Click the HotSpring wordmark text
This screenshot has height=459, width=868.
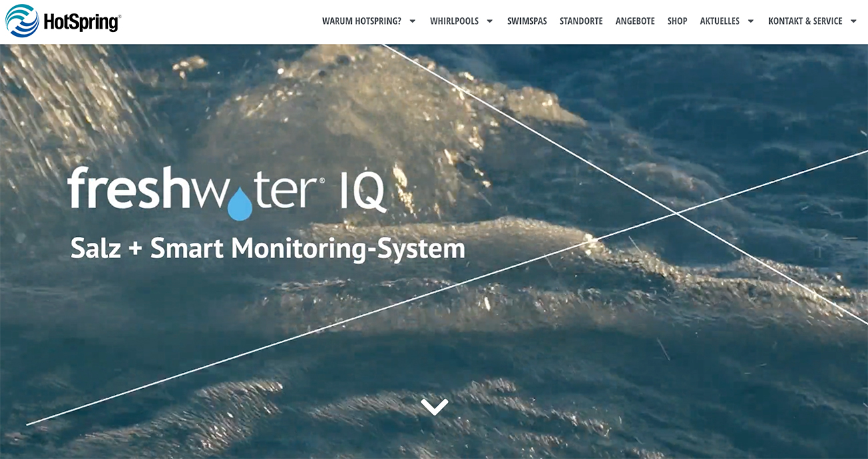click(81, 23)
